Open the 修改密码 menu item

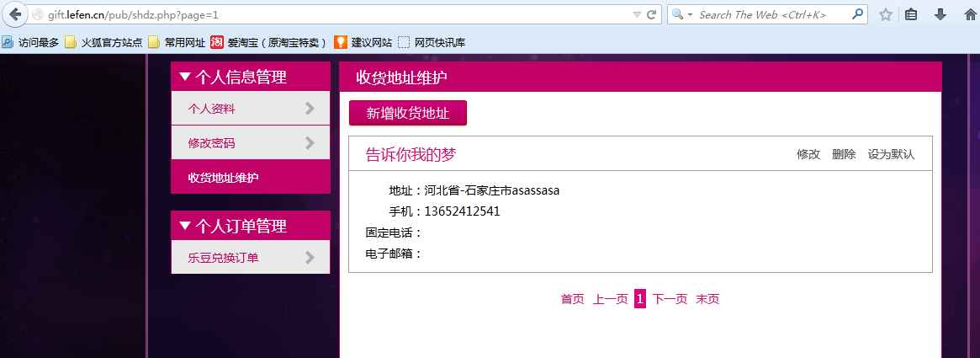click(250, 142)
